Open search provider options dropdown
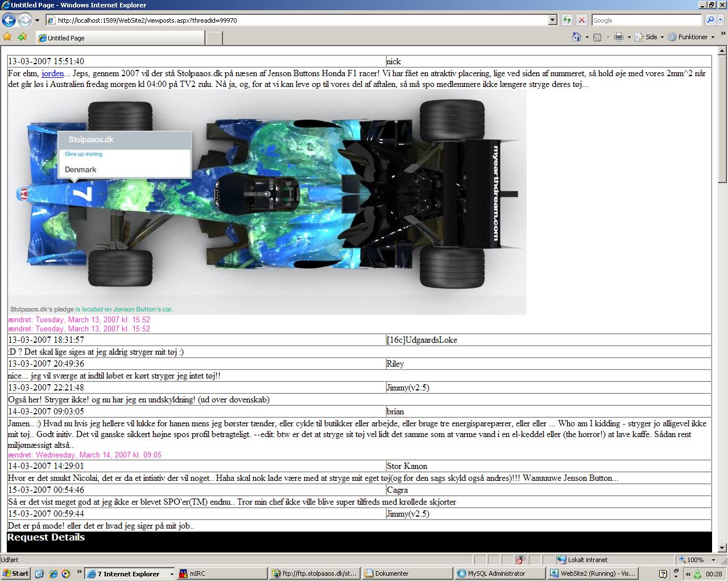Image resolution: width=728 pixels, height=582 pixels. 721,20
